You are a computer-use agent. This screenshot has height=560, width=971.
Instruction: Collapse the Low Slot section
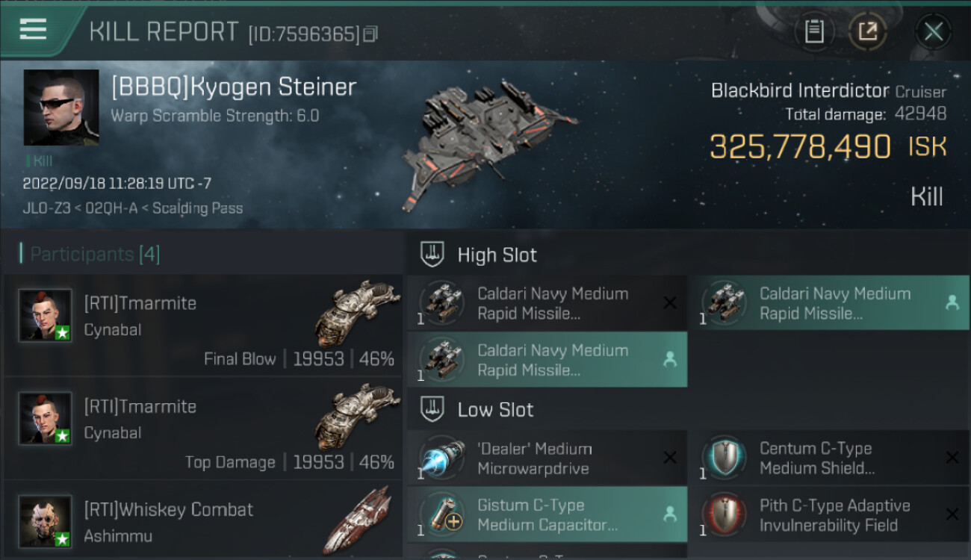[495, 410]
